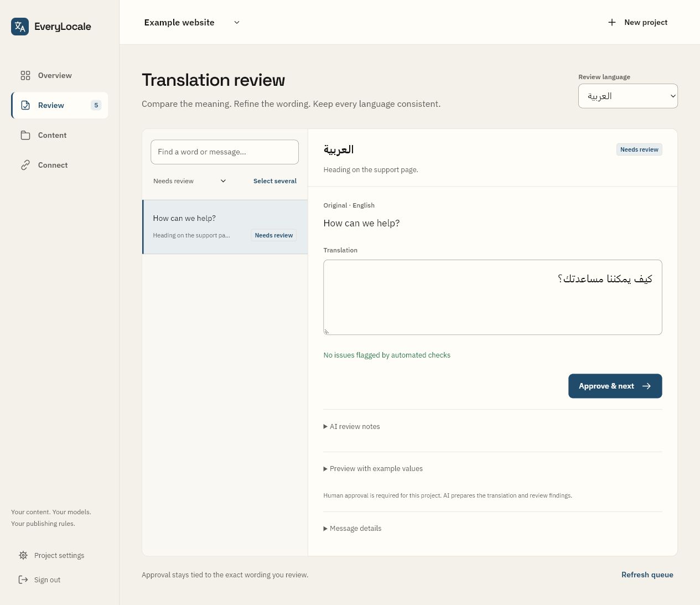
Task: Click into the Arabic translation text area
Action: click(492, 297)
